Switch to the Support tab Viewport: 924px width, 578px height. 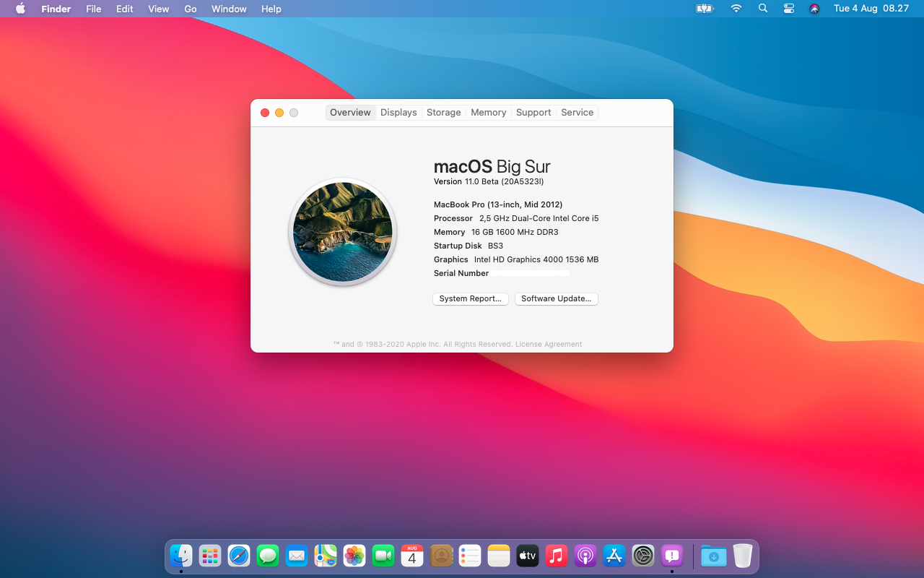point(533,112)
